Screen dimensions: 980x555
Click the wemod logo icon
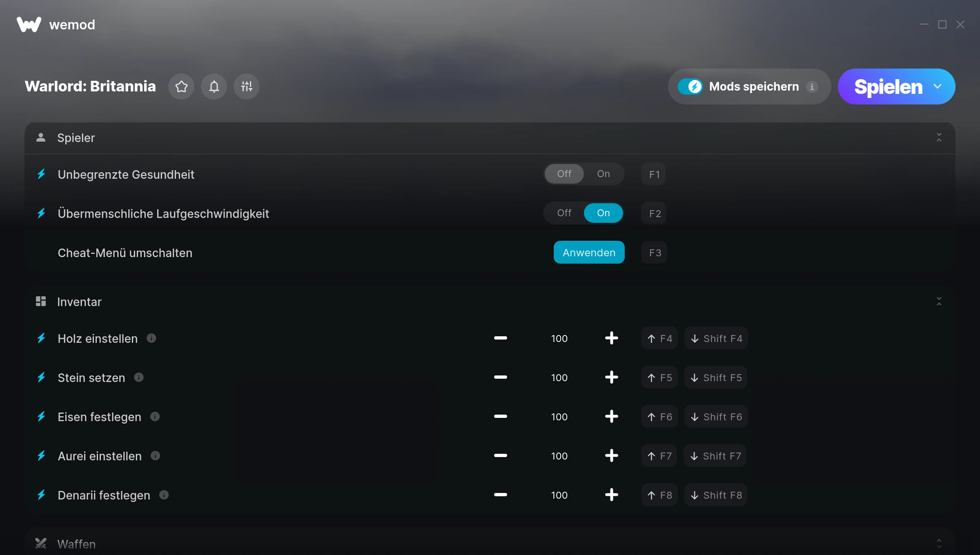pyautogui.click(x=29, y=24)
